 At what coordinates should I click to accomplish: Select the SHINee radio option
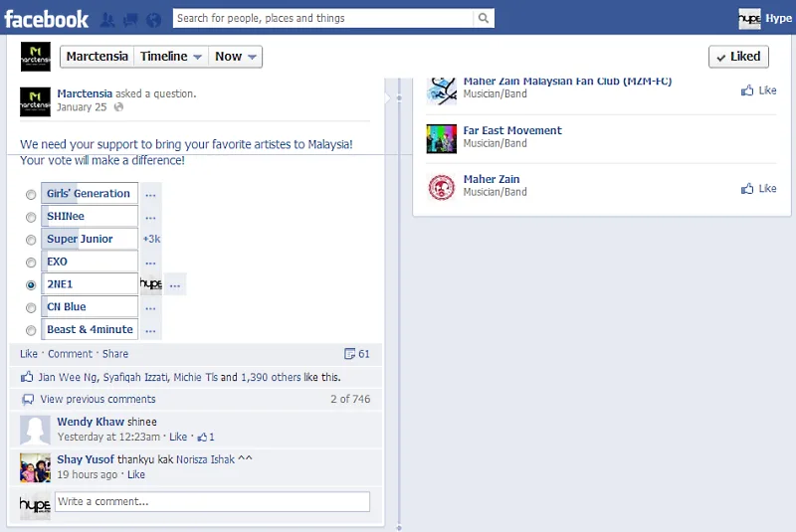pyautogui.click(x=31, y=218)
